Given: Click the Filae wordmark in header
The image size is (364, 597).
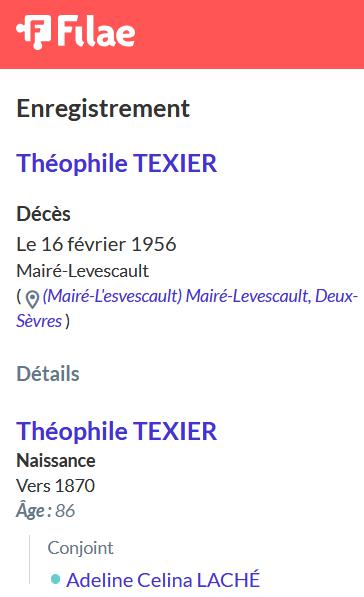Looking at the screenshot, I should coord(96,32).
